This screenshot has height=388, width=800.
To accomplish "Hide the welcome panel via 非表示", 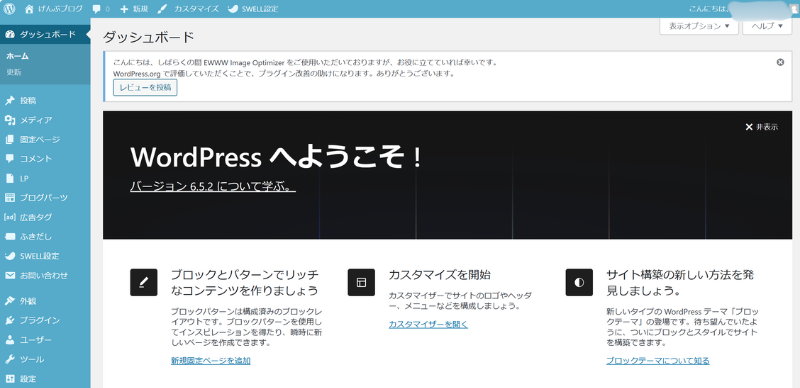I will click(x=762, y=127).
